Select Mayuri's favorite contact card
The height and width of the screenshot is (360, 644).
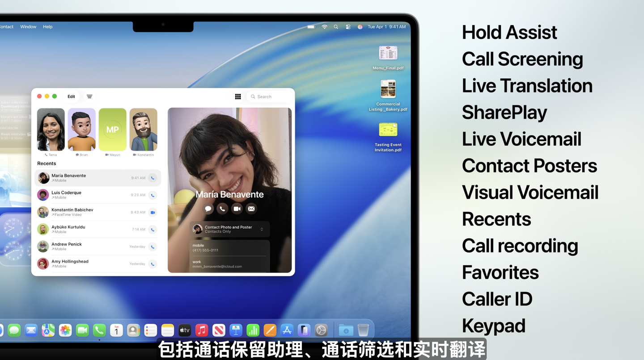point(112,130)
